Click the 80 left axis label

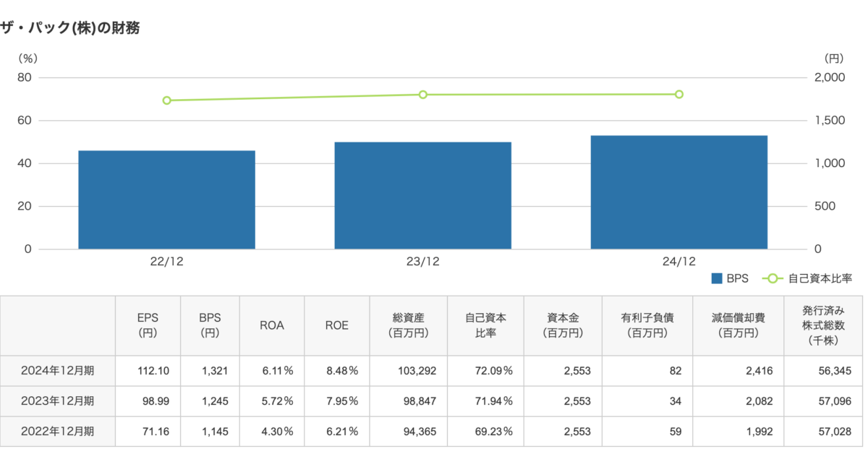click(x=24, y=77)
